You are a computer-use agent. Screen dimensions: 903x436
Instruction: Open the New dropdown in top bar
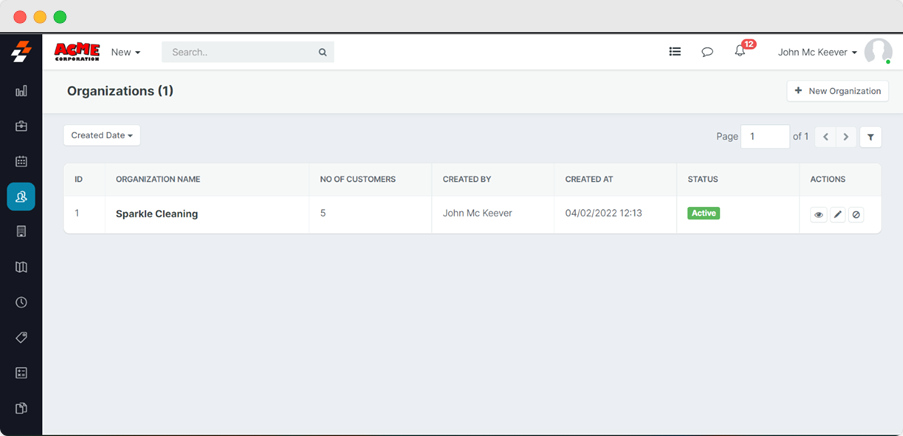coord(126,52)
